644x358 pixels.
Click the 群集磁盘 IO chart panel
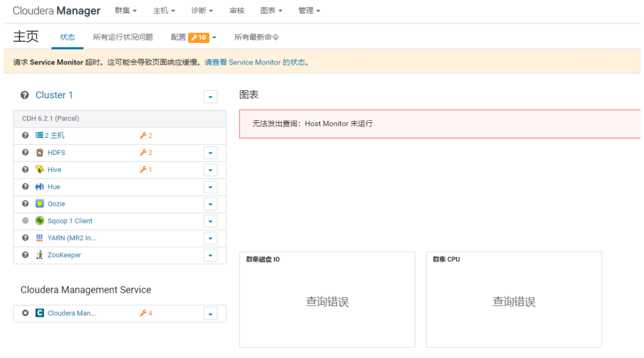(327, 300)
